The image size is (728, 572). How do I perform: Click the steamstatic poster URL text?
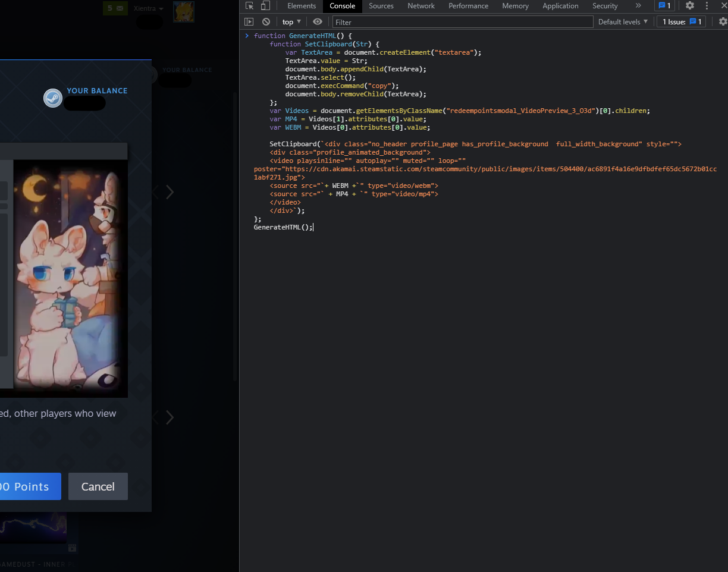pyautogui.click(x=485, y=173)
